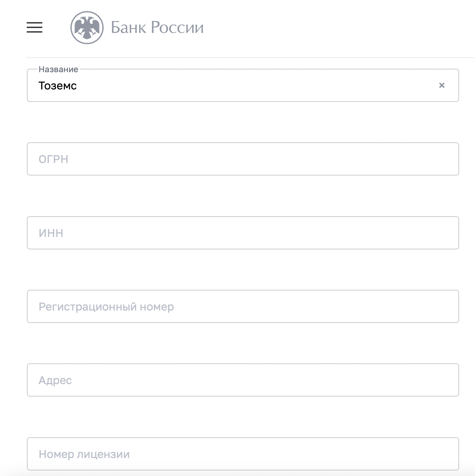Open the hamburger navigation menu

tap(35, 27)
